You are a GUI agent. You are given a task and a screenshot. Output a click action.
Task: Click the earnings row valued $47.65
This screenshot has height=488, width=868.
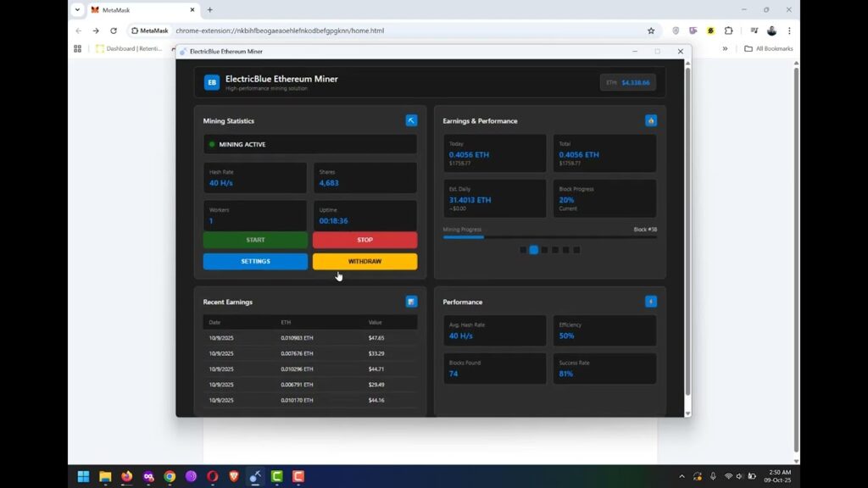310,337
